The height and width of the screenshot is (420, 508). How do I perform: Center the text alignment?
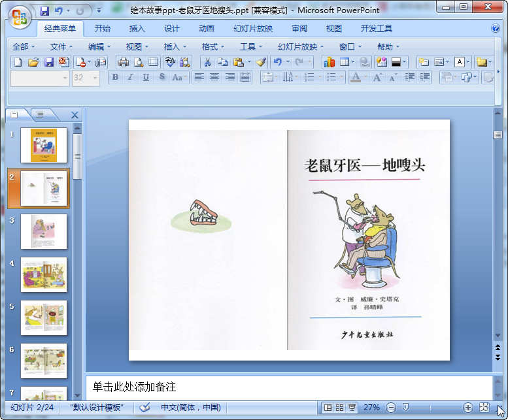point(214,77)
